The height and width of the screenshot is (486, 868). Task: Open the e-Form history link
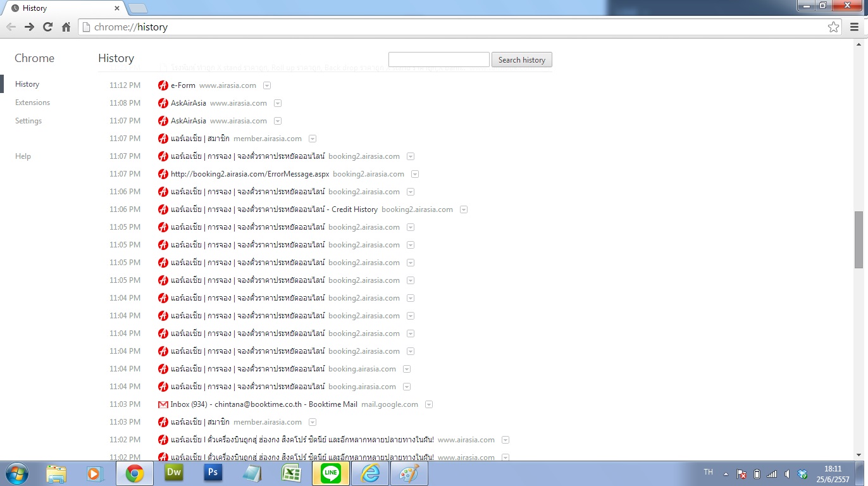point(183,85)
